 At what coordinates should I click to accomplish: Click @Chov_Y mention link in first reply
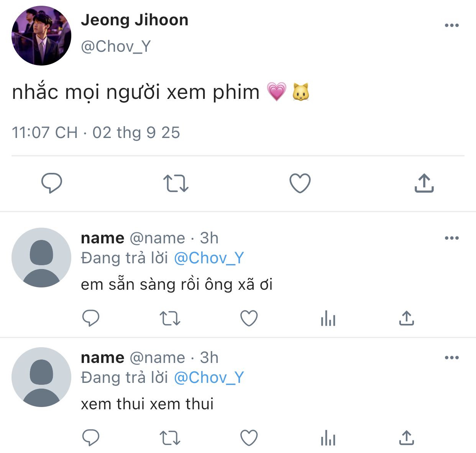click(x=209, y=258)
